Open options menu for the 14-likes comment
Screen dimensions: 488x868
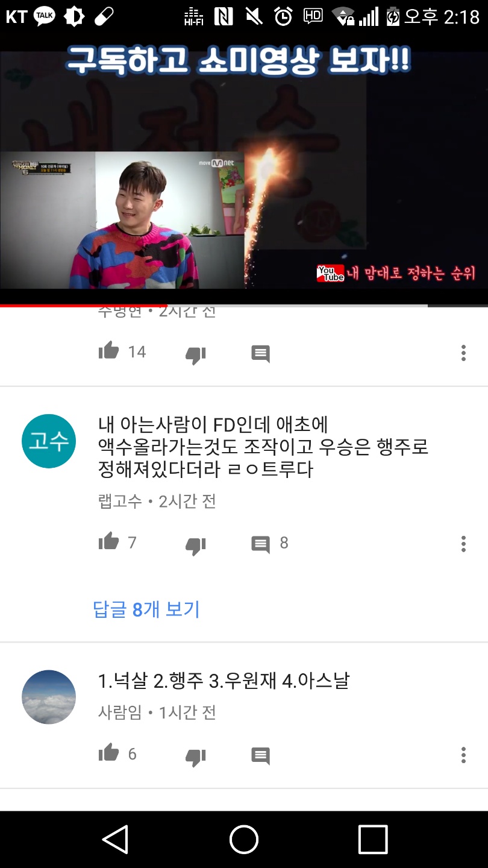tap(463, 353)
